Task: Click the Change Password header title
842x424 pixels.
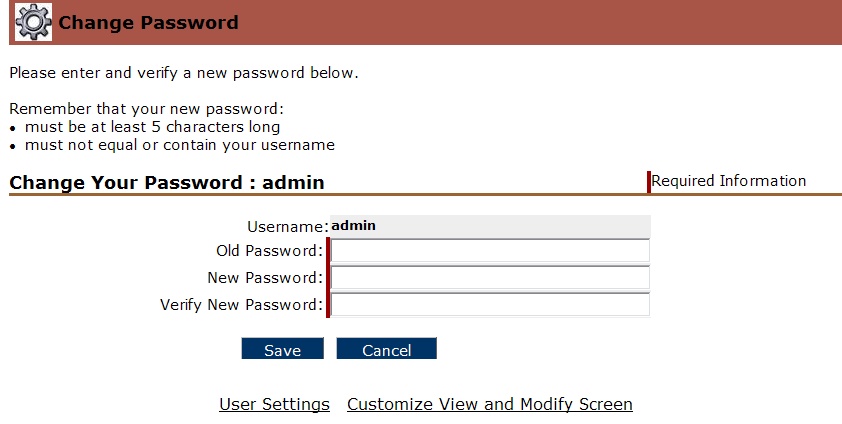Action: [149, 22]
